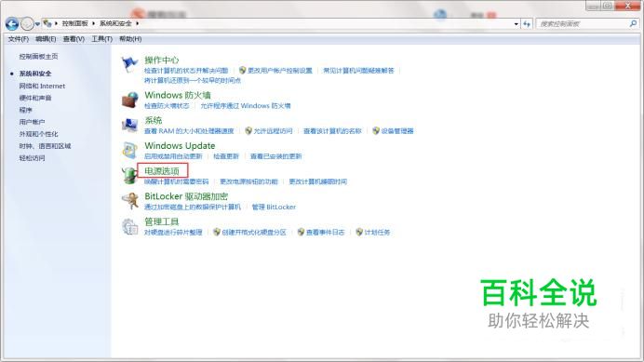644x362 pixels.
Task: Click 系统和安全 in the address breadcrumb
Action: pyautogui.click(x=115, y=23)
